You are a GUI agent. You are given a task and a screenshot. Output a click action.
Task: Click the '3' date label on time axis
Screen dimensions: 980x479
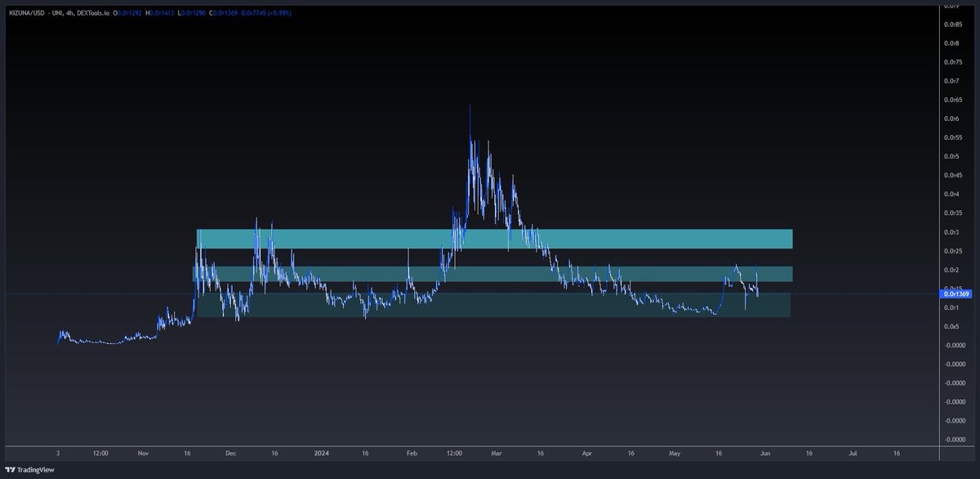click(x=58, y=452)
